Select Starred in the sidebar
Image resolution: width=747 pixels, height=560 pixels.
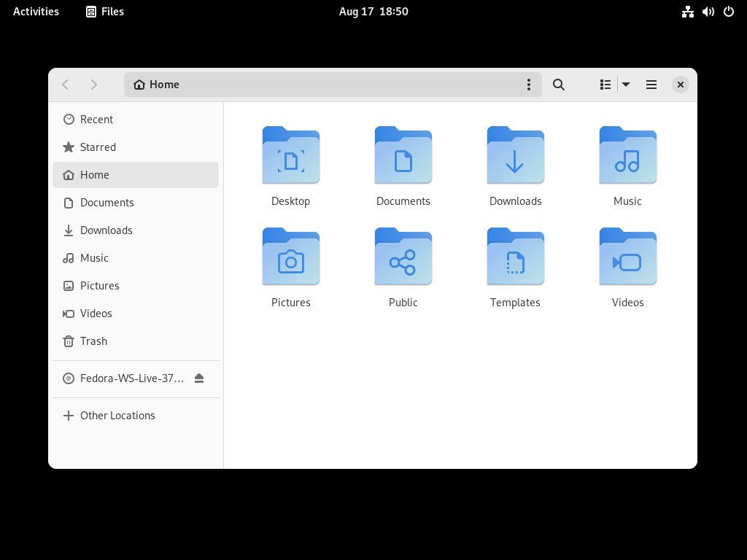point(136,147)
